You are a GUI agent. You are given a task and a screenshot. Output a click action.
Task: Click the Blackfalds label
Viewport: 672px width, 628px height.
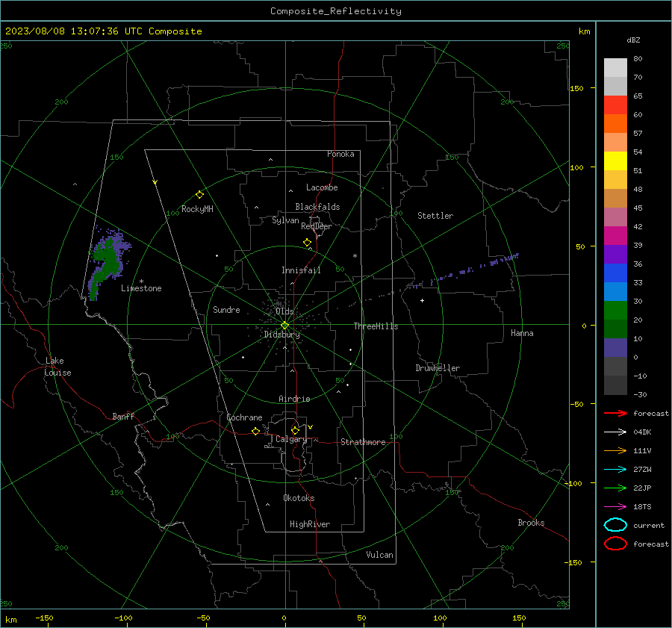(x=317, y=207)
